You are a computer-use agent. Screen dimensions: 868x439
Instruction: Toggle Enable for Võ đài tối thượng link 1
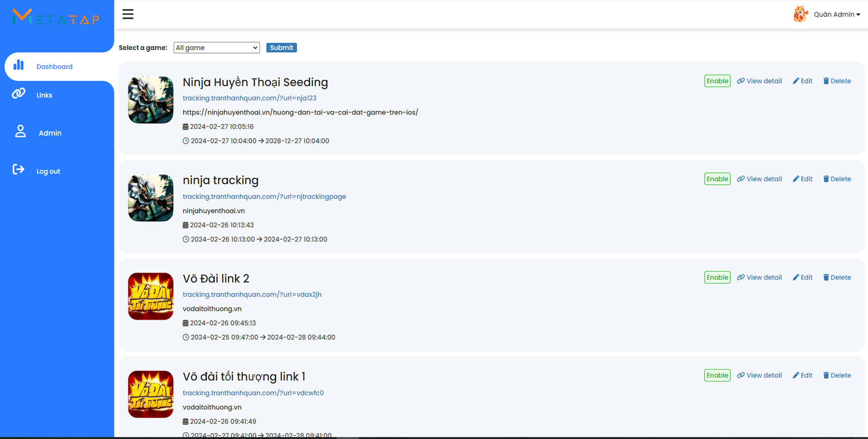[717, 375]
